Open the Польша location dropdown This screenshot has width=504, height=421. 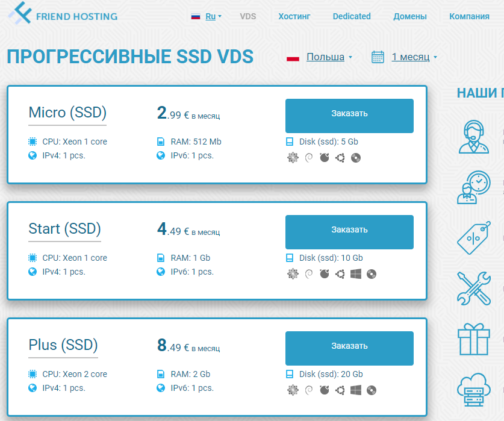(x=329, y=57)
